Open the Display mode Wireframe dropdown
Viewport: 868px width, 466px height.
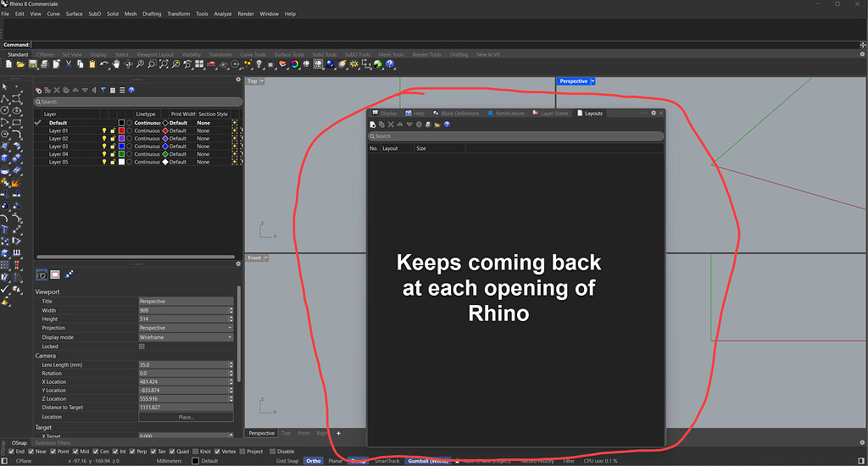tap(186, 337)
